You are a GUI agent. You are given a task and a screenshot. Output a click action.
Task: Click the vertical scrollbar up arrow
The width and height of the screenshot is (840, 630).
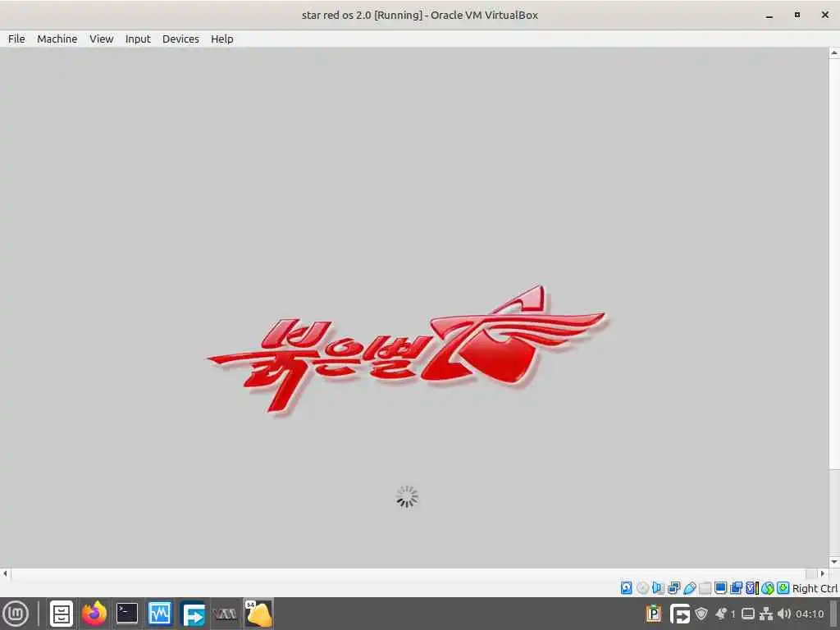tap(834, 53)
